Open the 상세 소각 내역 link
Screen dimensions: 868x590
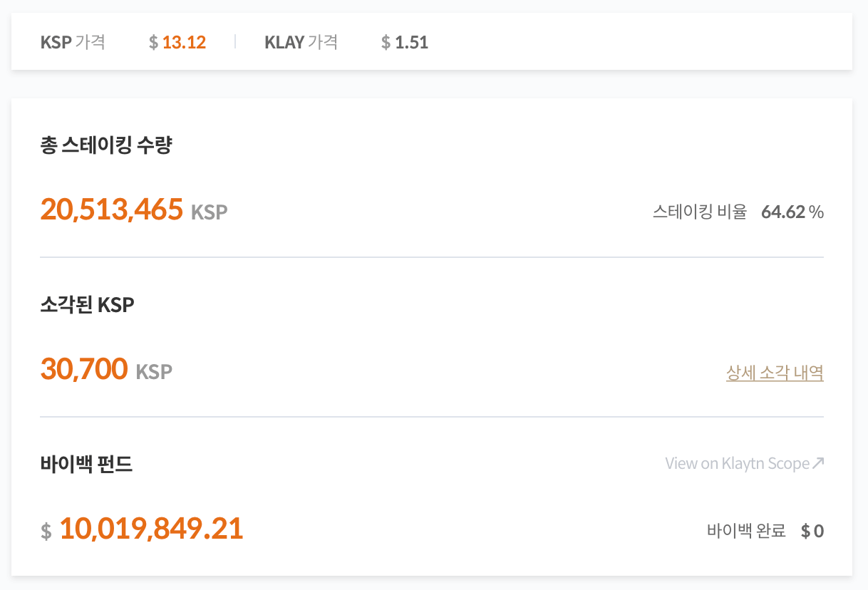coord(775,372)
